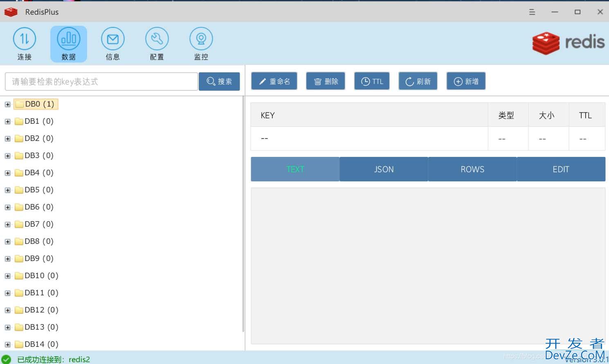This screenshot has width=609, height=364.
Task: Switch to the JSON view tab
Action: (384, 169)
